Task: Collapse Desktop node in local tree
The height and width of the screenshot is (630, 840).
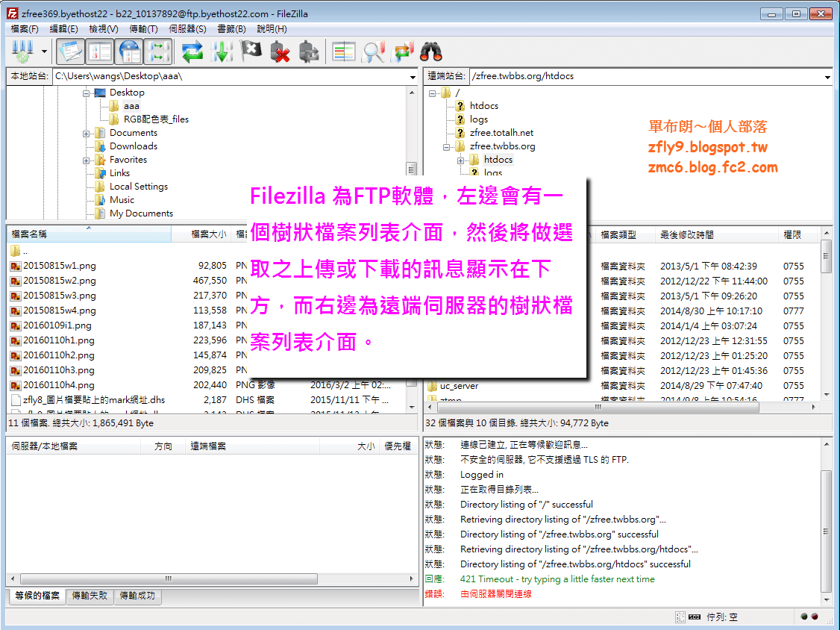Action: [86, 93]
